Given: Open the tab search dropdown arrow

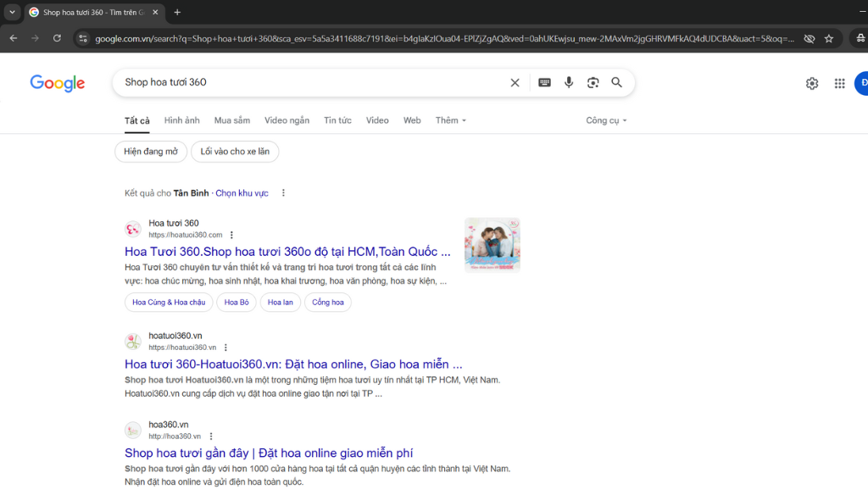Looking at the screenshot, I should click(12, 12).
